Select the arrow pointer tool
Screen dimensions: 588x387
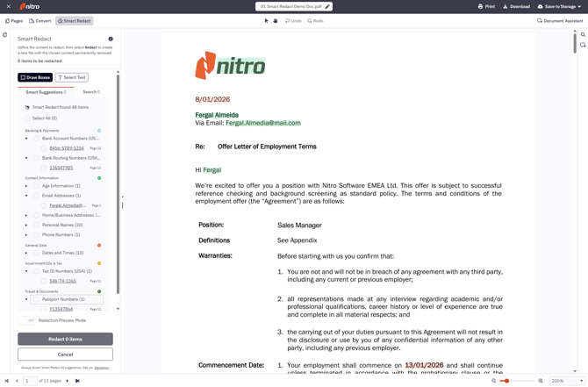(x=266, y=21)
